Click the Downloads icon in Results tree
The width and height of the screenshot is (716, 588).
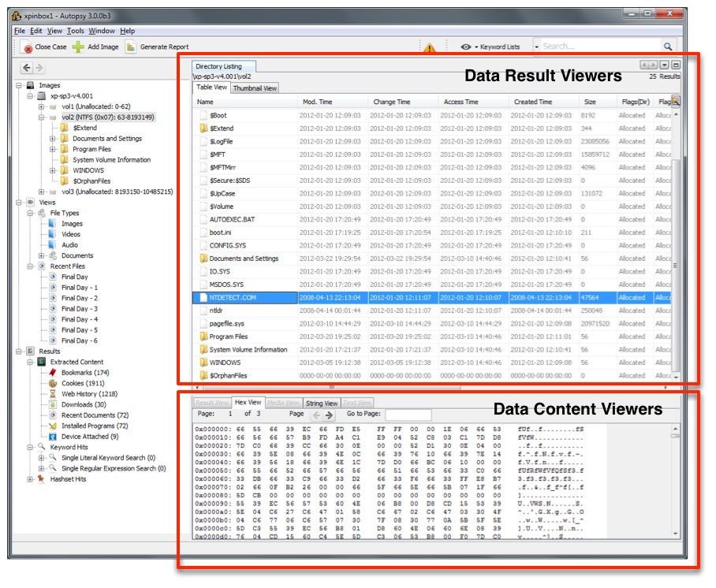(x=52, y=404)
